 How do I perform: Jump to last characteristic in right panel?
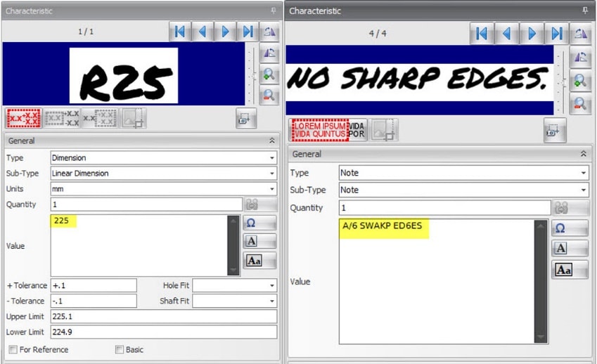click(556, 33)
